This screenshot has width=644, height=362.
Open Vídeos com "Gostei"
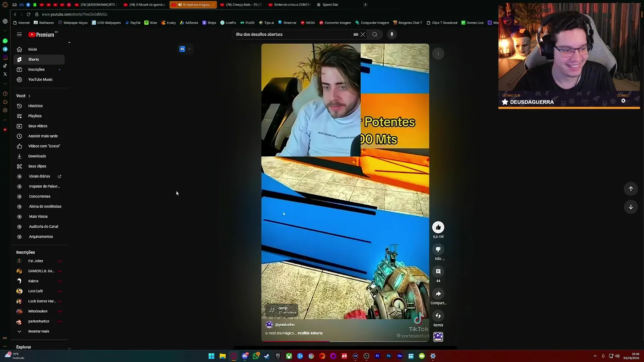pos(39,146)
